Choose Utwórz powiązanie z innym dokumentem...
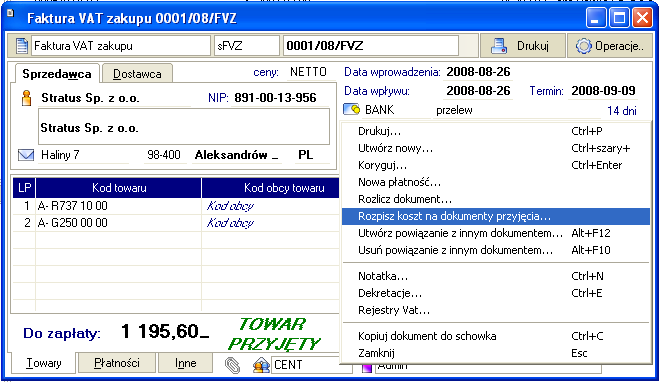 pos(496,233)
